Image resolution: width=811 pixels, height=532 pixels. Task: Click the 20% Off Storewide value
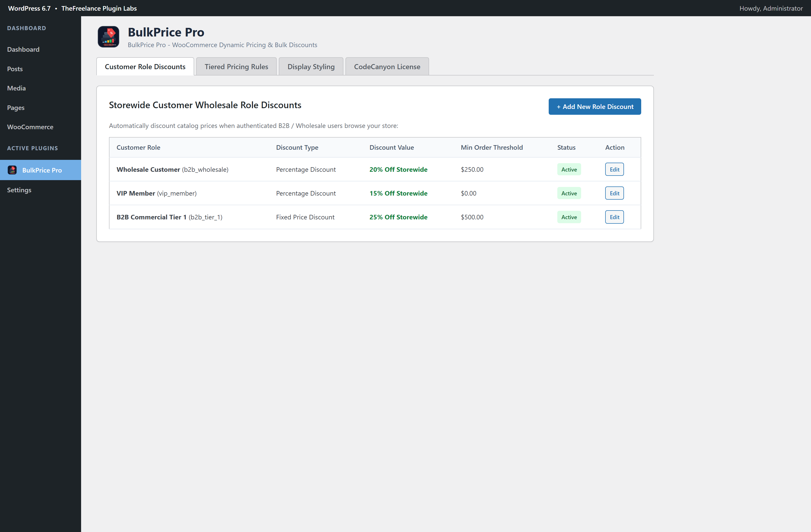pos(398,169)
